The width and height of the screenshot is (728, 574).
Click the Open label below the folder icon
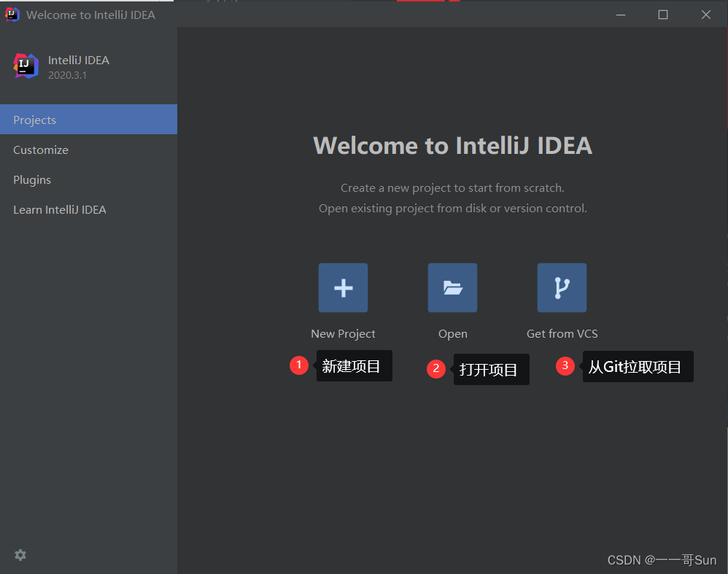[453, 334]
